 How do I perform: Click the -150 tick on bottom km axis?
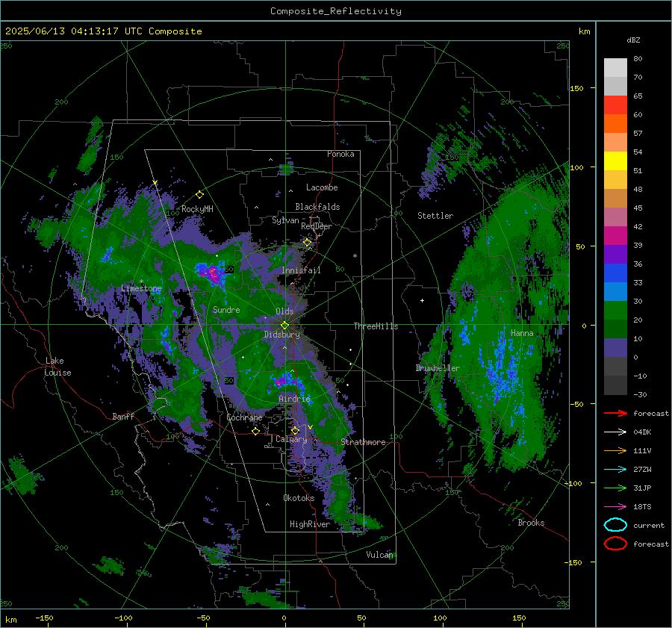pos(44,618)
